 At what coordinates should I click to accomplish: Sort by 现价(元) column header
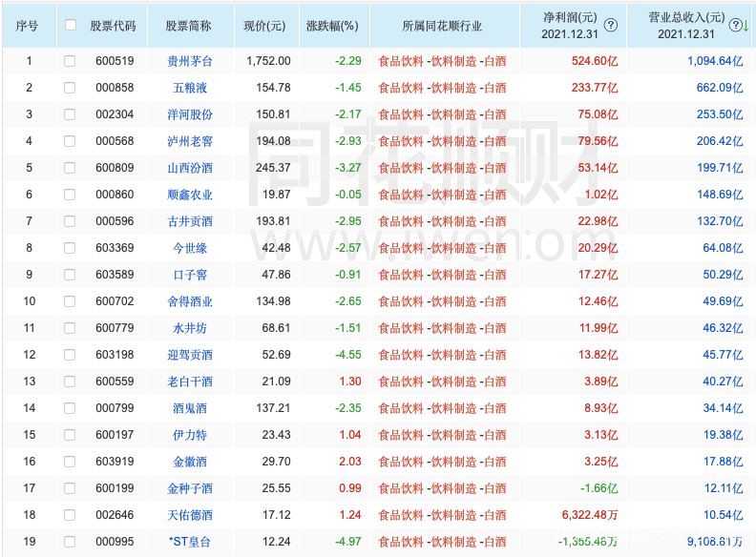(264, 26)
